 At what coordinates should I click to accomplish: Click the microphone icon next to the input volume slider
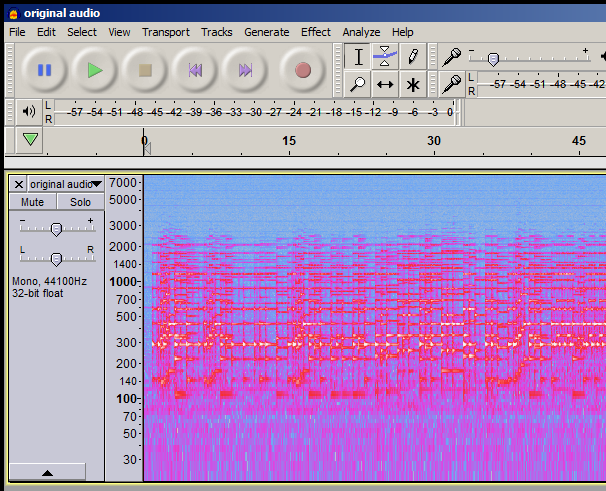tap(451, 57)
